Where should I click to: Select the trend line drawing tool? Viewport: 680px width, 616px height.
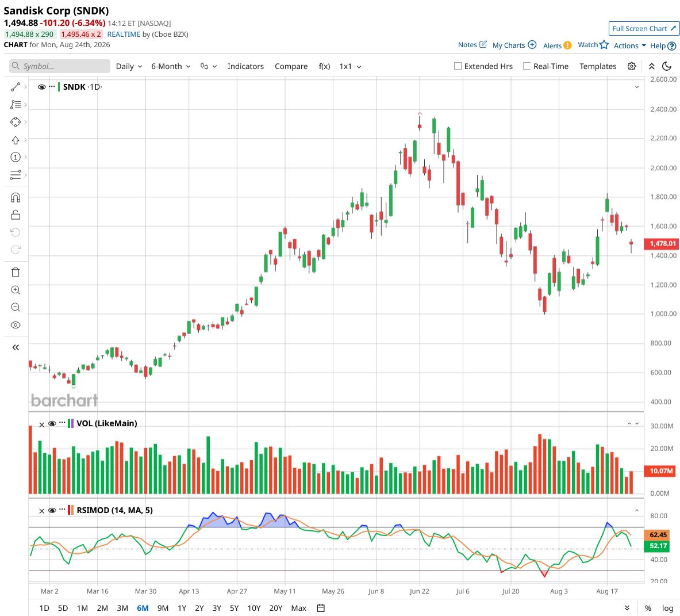(16, 87)
